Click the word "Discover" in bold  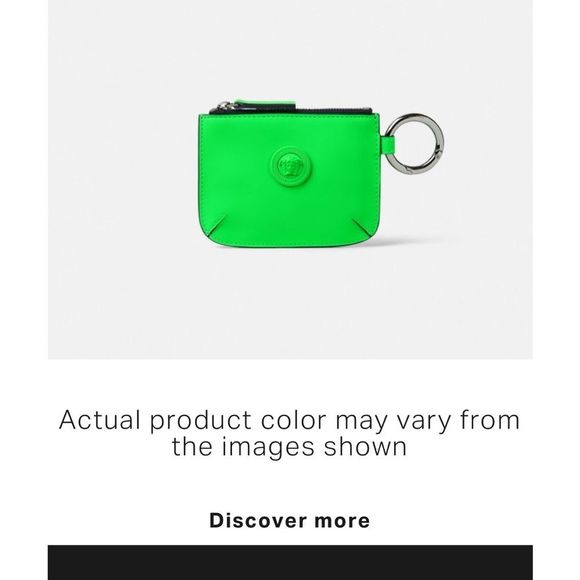258,520
